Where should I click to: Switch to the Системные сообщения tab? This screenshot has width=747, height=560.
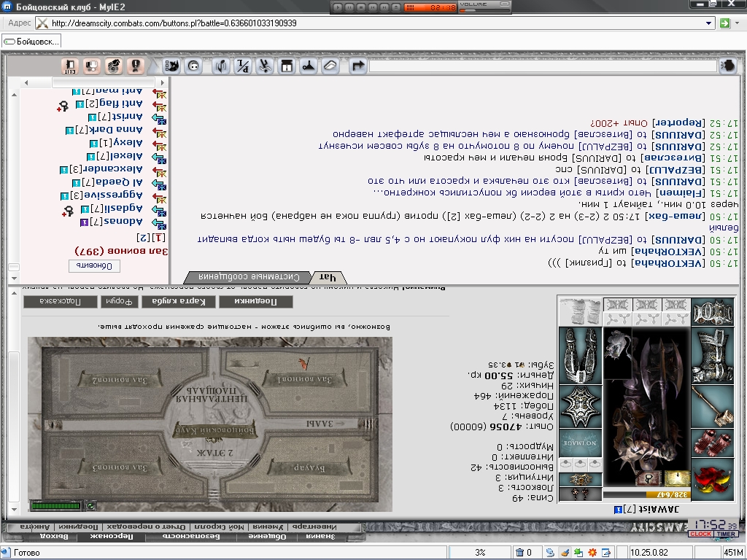(249, 277)
